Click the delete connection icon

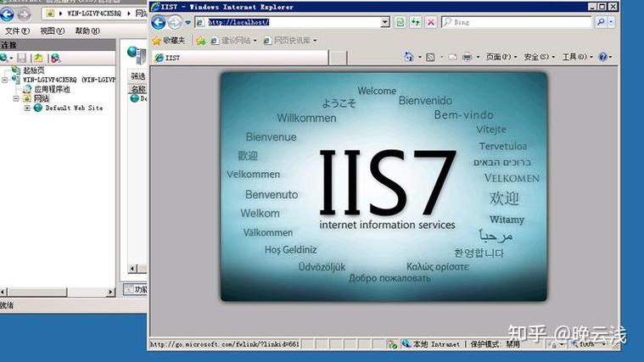[x=55, y=58]
